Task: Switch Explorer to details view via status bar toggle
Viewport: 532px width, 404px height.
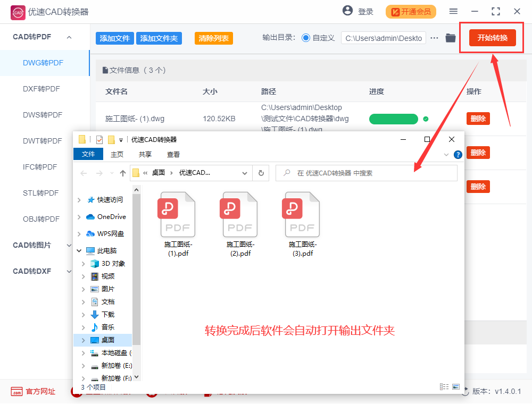Action: [444, 387]
